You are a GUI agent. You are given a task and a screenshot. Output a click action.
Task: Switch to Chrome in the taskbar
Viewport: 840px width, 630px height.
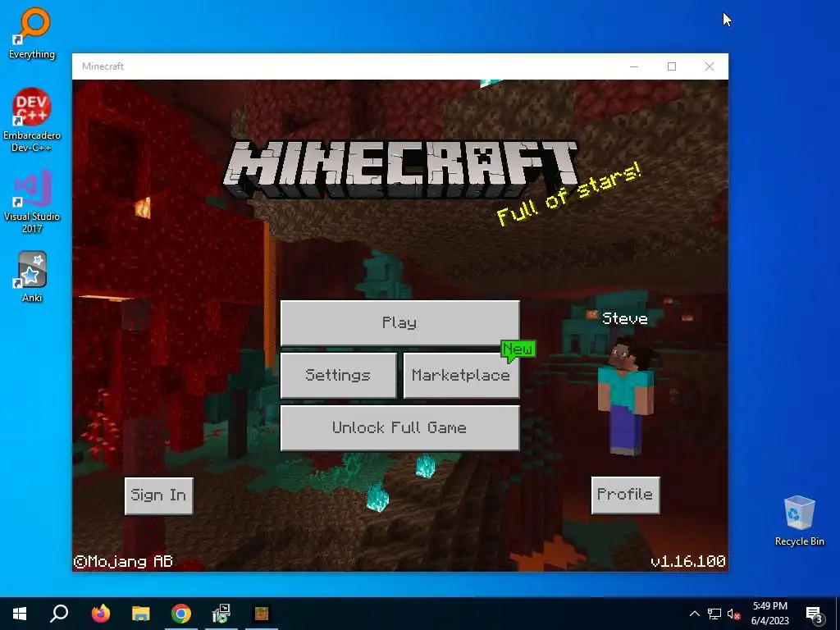click(181, 614)
